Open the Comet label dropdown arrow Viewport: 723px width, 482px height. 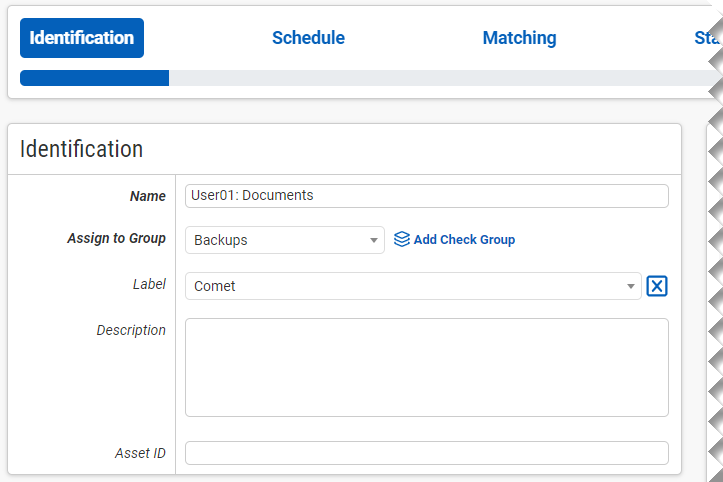[631, 286]
